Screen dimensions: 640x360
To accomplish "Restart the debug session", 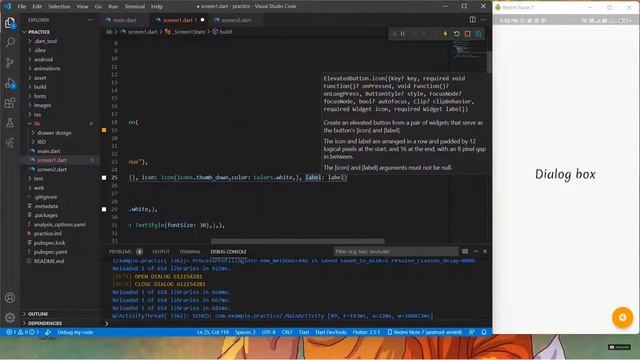I will (x=456, y=34).
